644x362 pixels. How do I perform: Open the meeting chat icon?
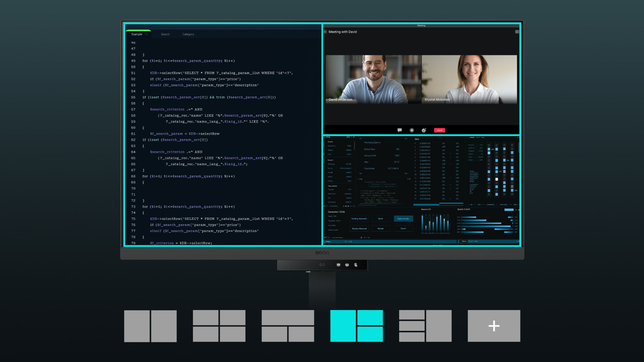[399, 130]
